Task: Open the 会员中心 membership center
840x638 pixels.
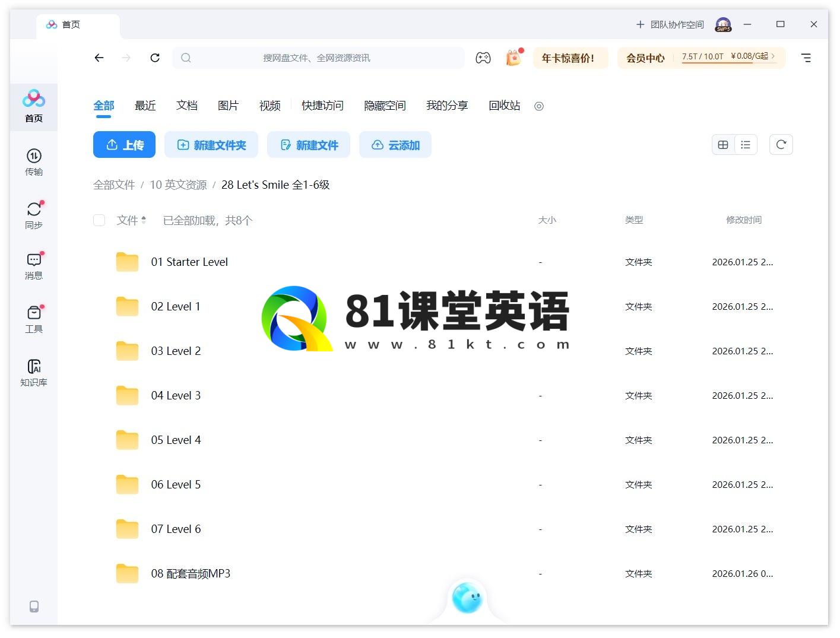Action: (645, 58)
